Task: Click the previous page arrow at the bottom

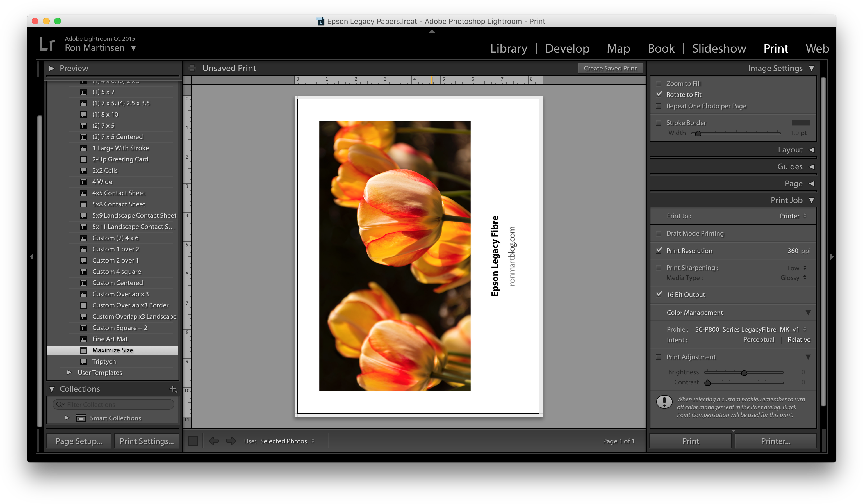Action: [x=214, y=441]
